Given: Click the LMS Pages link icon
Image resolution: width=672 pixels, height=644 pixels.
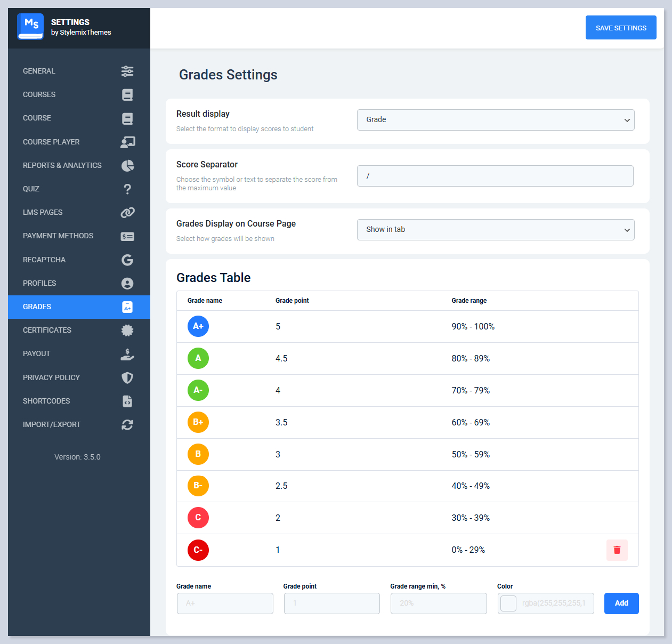Looking at the screenshot, I should click(127, 212).
